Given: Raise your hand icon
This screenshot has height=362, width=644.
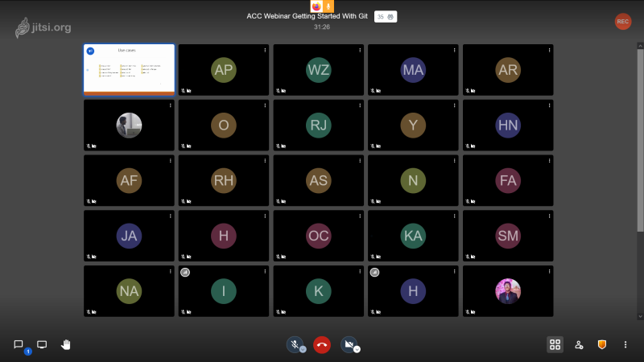Looking at the screenshot, I should [x=66, y=344].
